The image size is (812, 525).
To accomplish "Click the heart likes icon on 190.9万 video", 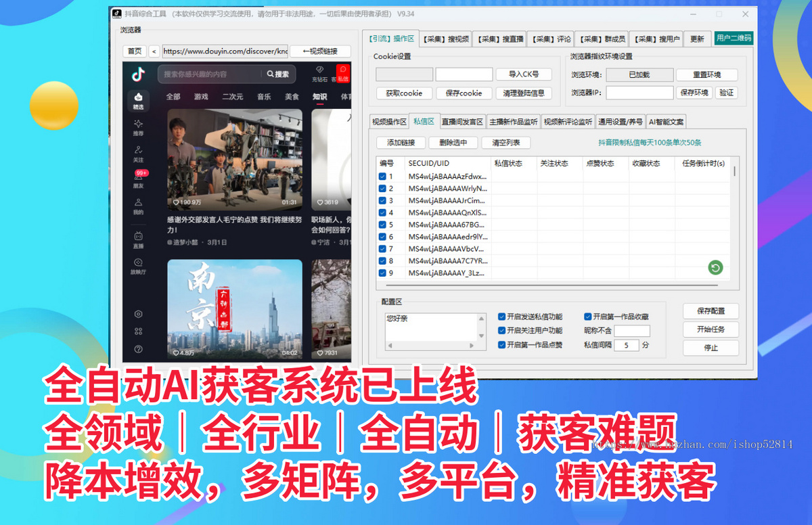I will (176, 202).
